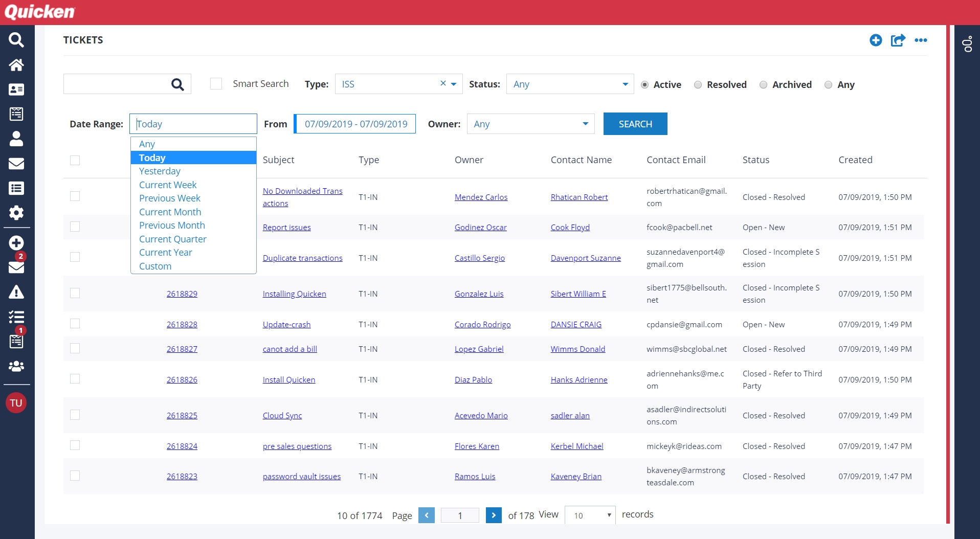Viewport: 980px width, 539px height.
Task: Expand the Owner dropdown
Action: tap(530, 124)
